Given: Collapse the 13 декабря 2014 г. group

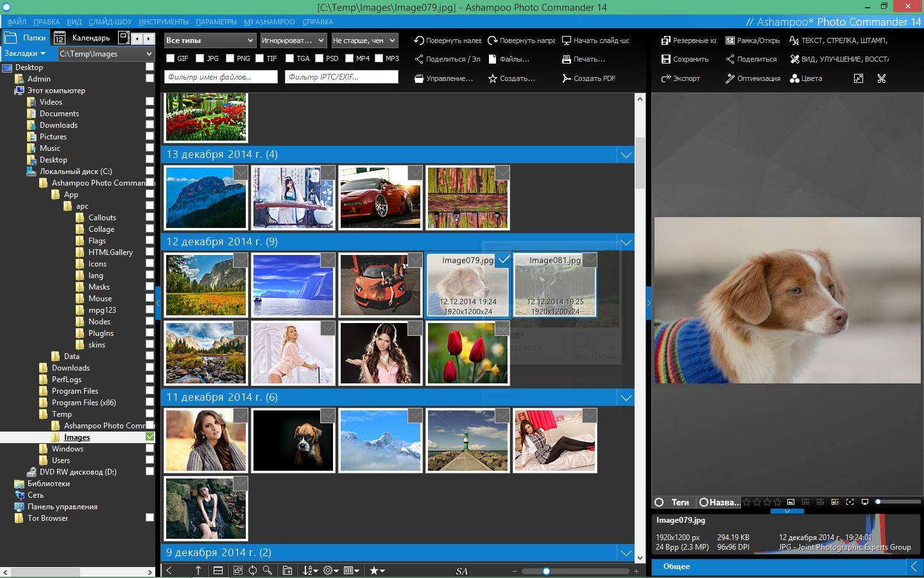Looking at the screenshot, I should 626,155.
